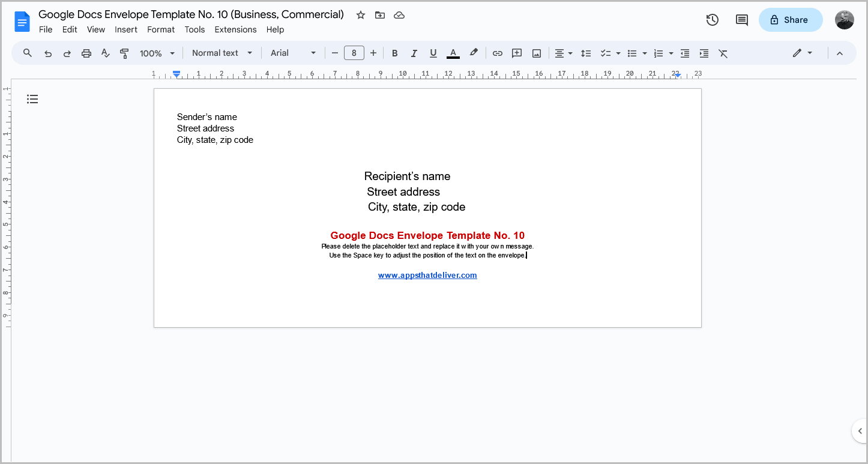Expand the numbered list options arrow
The image size is (868, 464).
click(671, 53)
